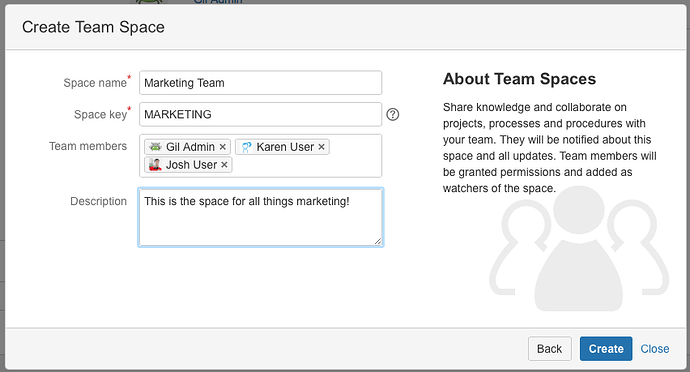Screen dimensions: 690x372
Task: Click Josh User's avatar icon
Action: click(155, 165)
